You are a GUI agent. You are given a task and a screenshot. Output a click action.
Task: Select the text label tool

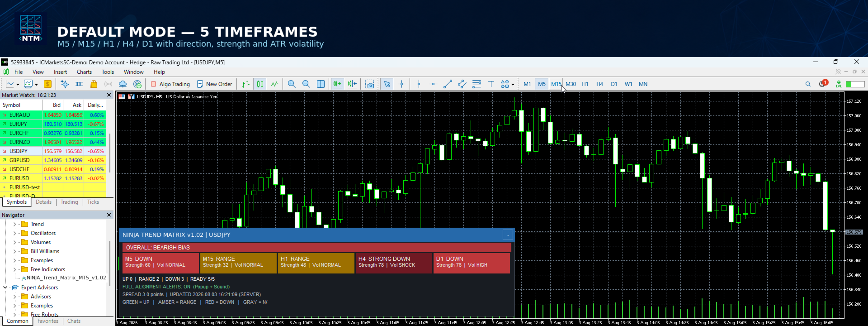point(491,84)
